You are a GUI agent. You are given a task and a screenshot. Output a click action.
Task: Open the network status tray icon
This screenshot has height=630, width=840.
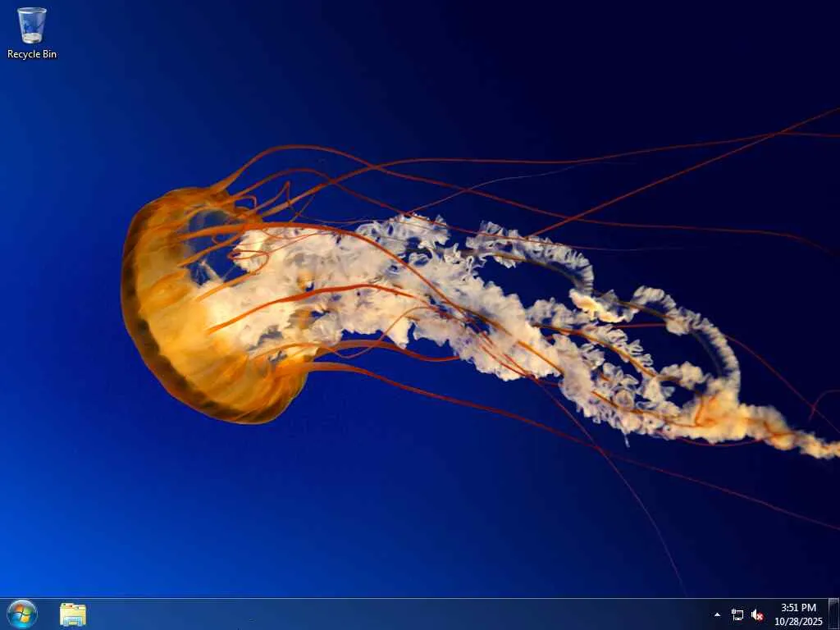tap(737, 614)
